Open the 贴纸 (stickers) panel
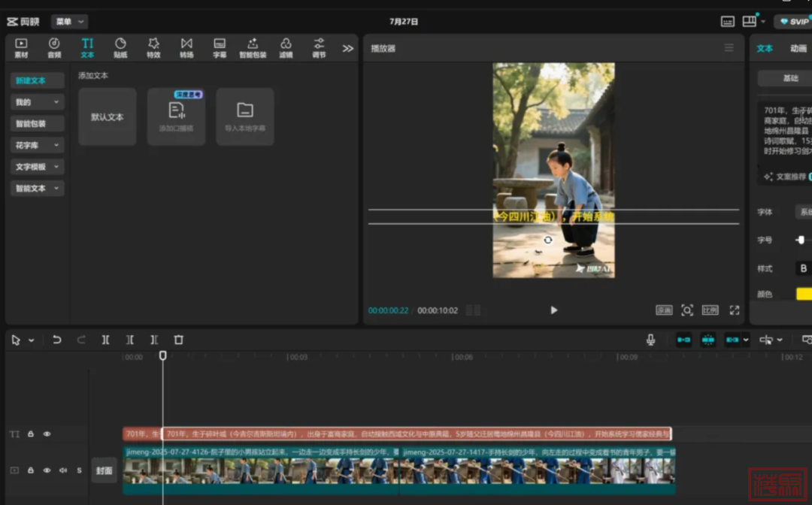 click(120, 47)
